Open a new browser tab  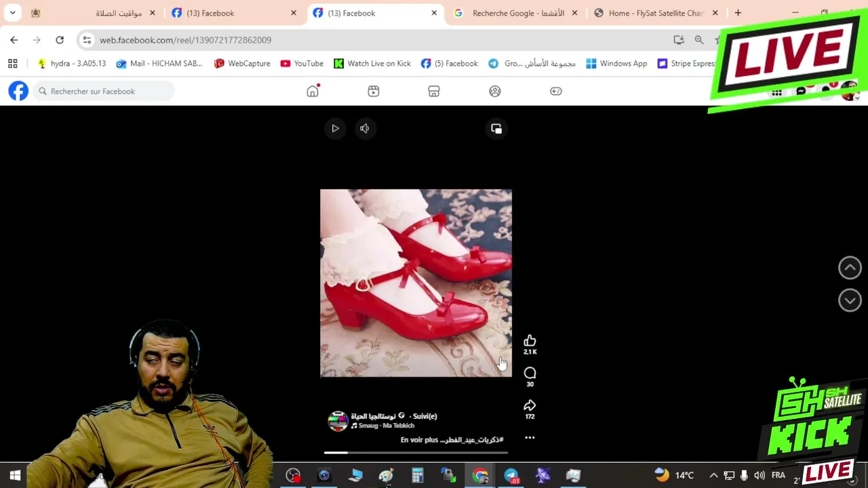(x=738, y=13)
